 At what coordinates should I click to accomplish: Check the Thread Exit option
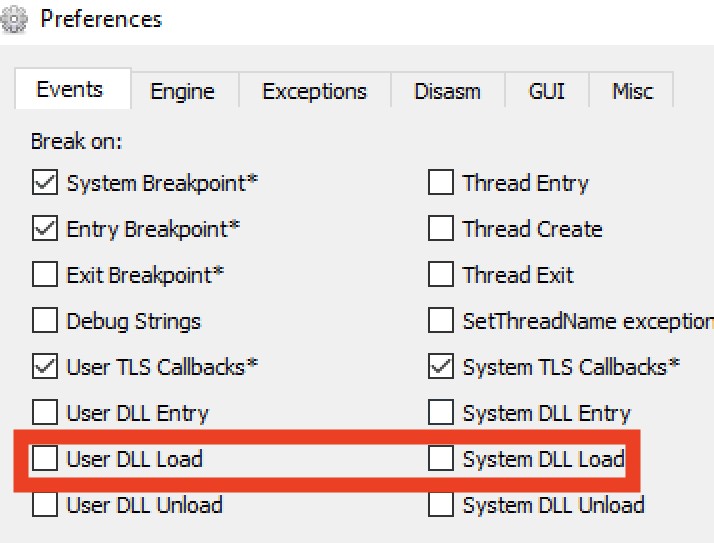tap(441, 275)
